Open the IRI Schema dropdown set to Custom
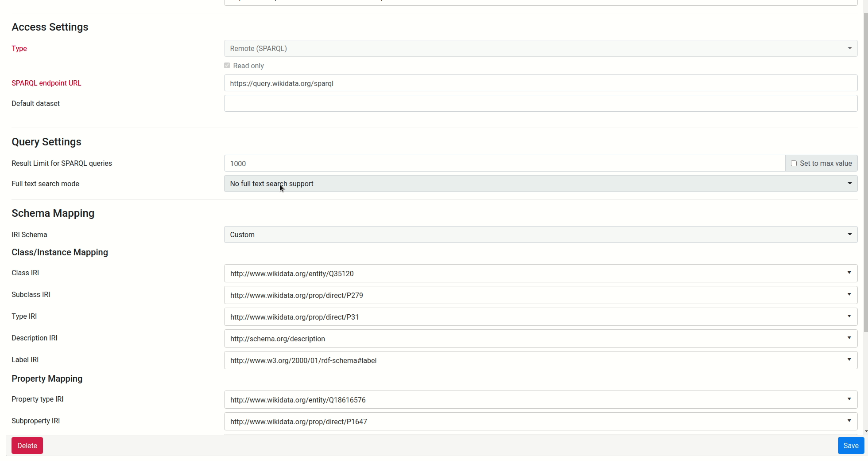This screenshot has height=461, width=868. point(849,234)
